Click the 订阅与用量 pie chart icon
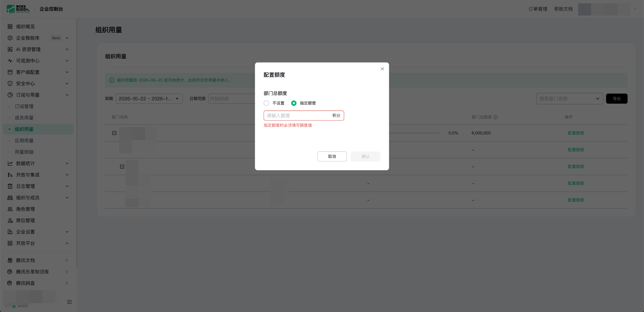This screenshot has width=644, height=312. 10,95
